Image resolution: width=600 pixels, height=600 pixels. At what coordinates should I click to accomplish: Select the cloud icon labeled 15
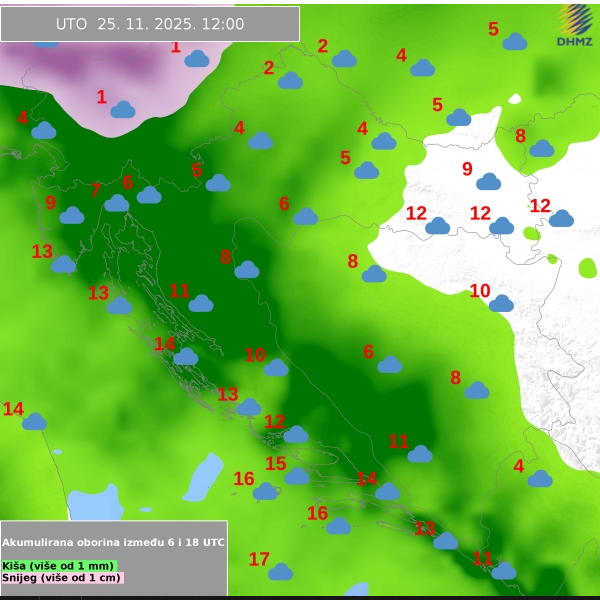click(297, 476)
